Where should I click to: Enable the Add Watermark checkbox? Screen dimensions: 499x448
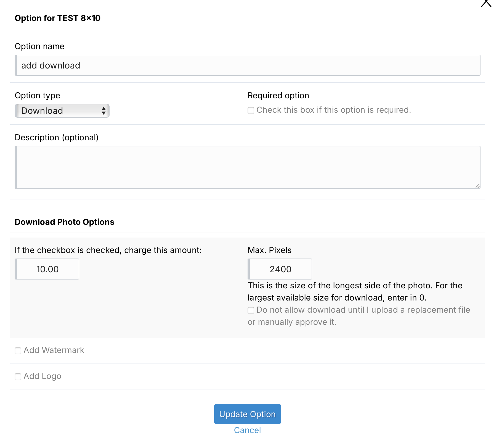tap(18, 351)
